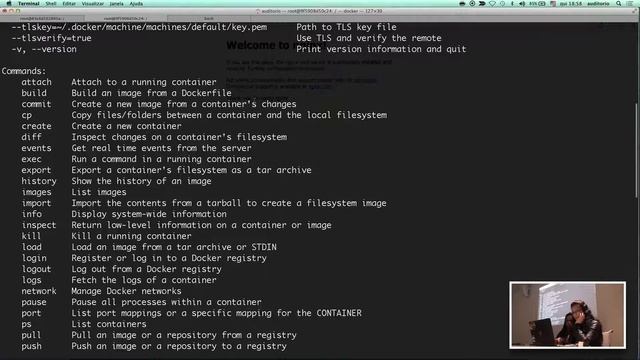Click the 'commit' command row
Screen dimensions: 640x360
coord(159,104)
